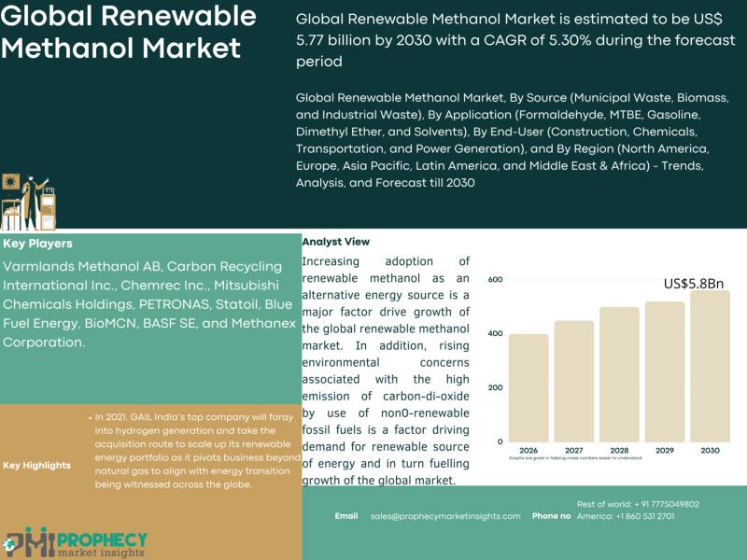Click the 400 y-axis value

tap(496, 333)
